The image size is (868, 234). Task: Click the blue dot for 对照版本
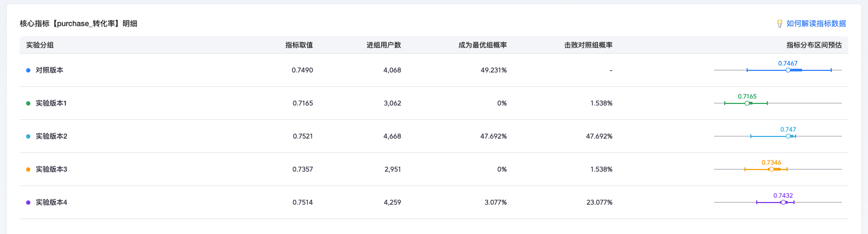[28, 70]
